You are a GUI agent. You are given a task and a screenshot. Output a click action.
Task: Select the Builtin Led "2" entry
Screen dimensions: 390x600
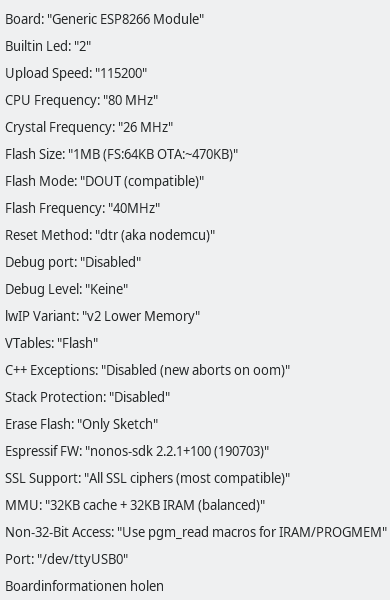tap(195, 46)
